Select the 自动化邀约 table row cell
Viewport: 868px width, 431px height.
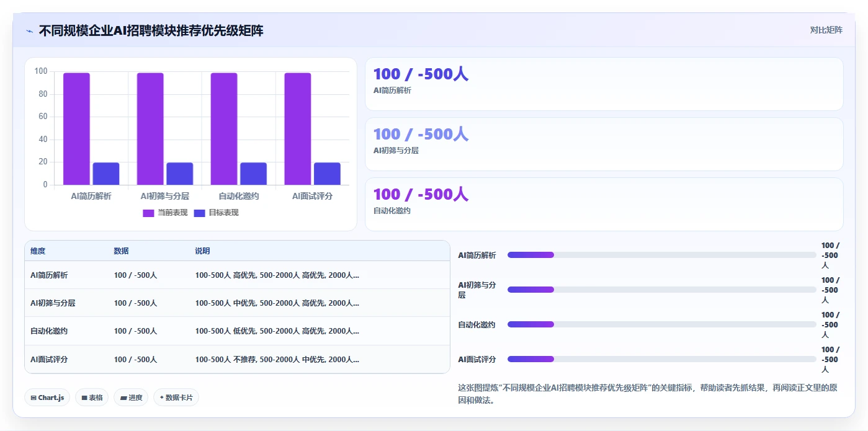click(49, 331)
